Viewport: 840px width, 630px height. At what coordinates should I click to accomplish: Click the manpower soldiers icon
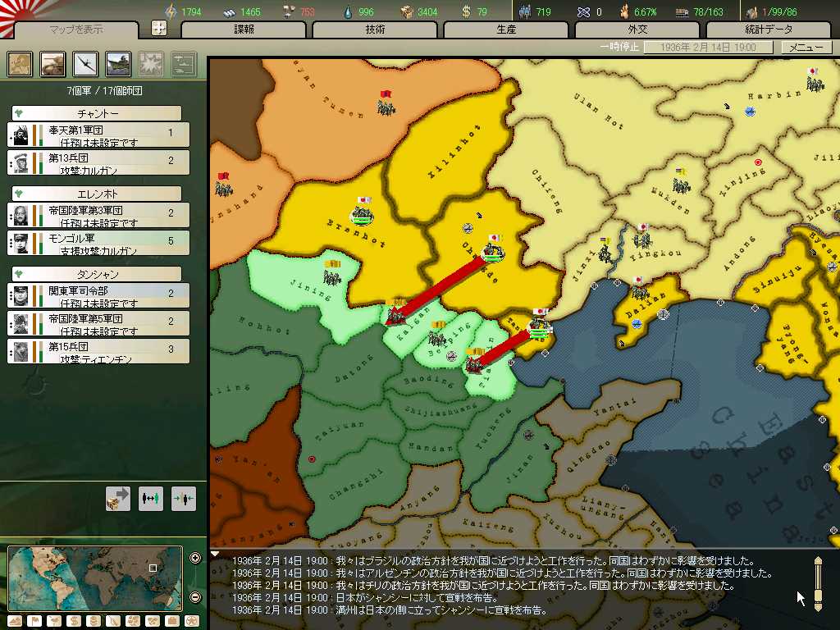[525, 11]
